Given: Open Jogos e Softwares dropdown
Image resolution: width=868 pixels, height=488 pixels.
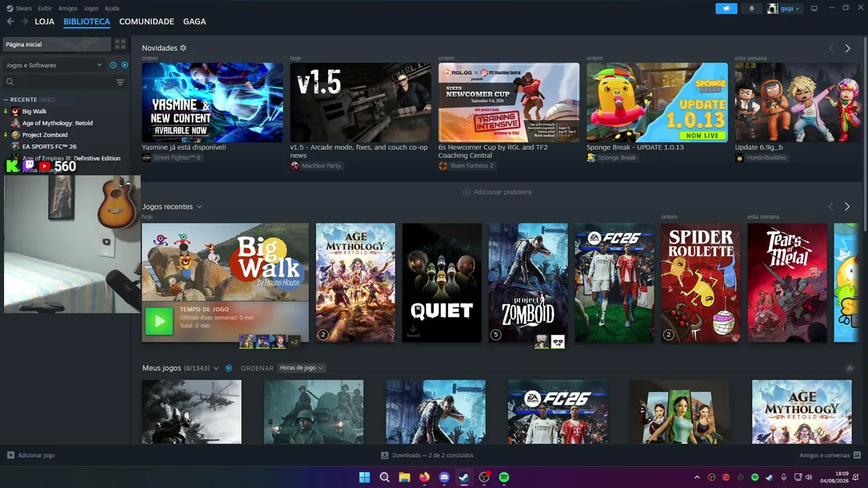Looking at the screenshot, I should pyautogui.click(x=54, y=65).
